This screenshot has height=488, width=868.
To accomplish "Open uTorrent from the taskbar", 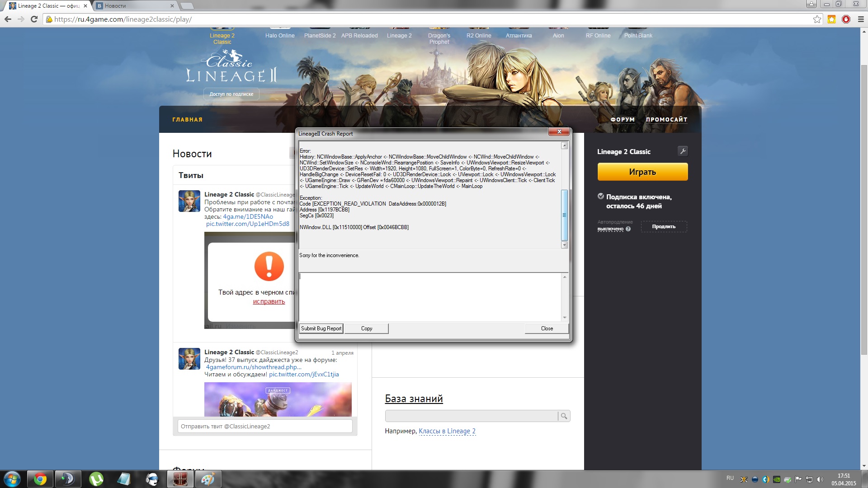I will [x=96, y=479].
